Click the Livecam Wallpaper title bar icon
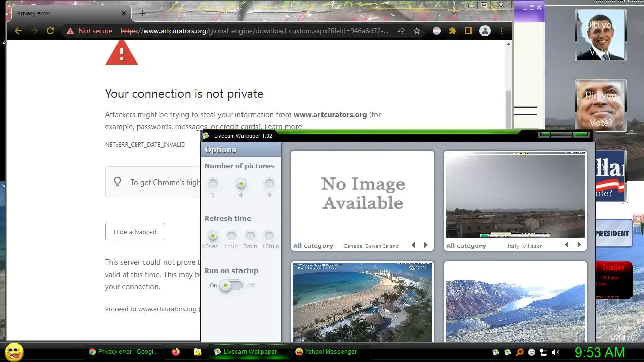The height and width of the screenshot is (362, 644). (x=206, y=136)
